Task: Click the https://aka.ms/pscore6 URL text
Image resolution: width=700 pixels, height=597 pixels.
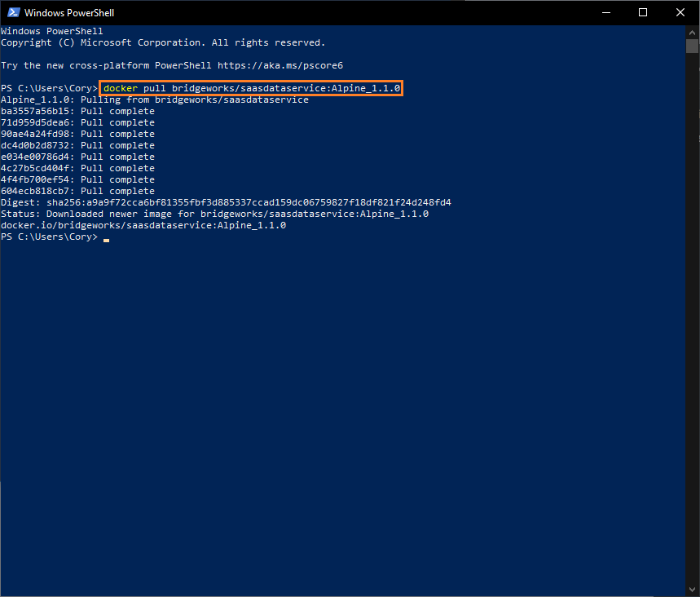Action: click(280, 66)
